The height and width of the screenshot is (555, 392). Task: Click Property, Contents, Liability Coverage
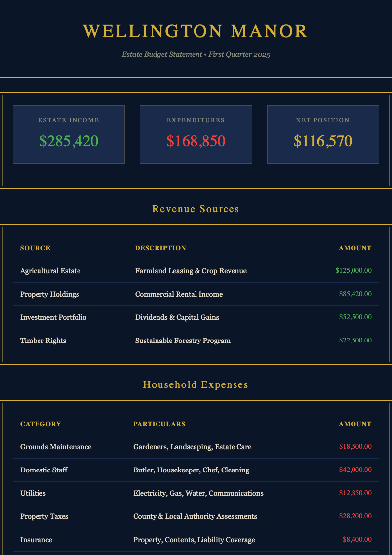pos(194,540)
